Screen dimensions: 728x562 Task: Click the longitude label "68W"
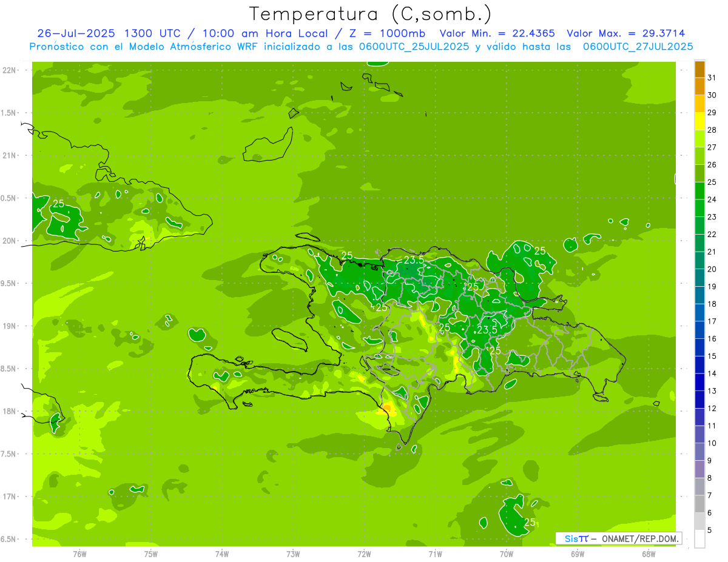[x=649, y=554]
